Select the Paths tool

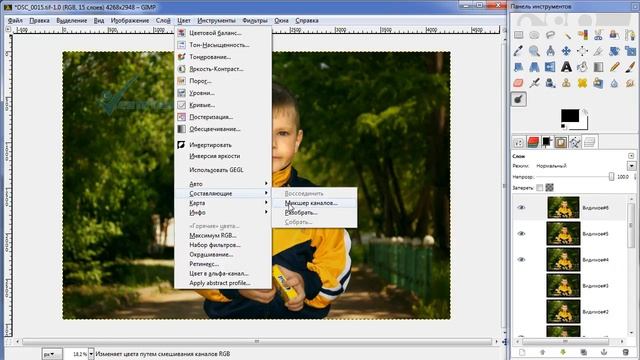631,35
